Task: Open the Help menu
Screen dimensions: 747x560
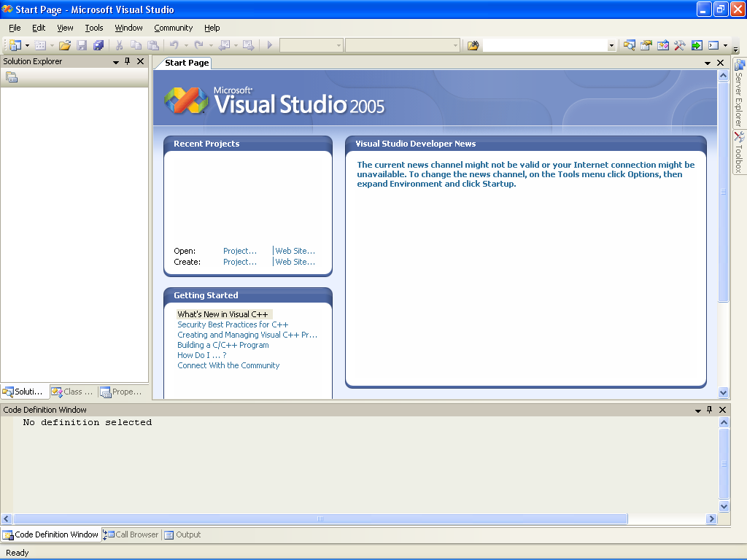Action: pos(212,28)
